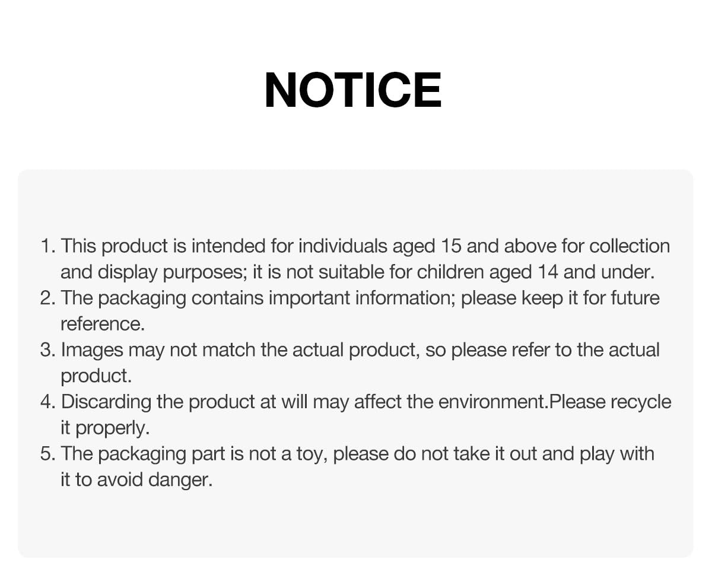Click the number 1 list marker
The height and width of the screenshot is (588, 712).
tap(47, 246)
